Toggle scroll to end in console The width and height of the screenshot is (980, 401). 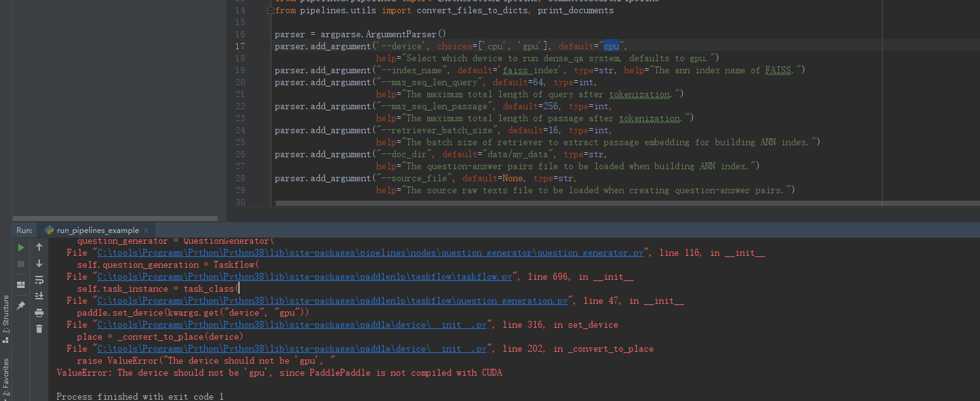tap(39, 296)
